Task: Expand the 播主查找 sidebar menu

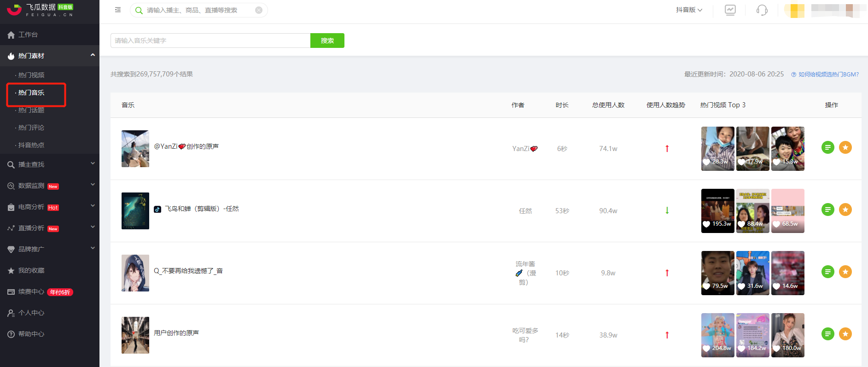Action: click(x=50, y=164)
